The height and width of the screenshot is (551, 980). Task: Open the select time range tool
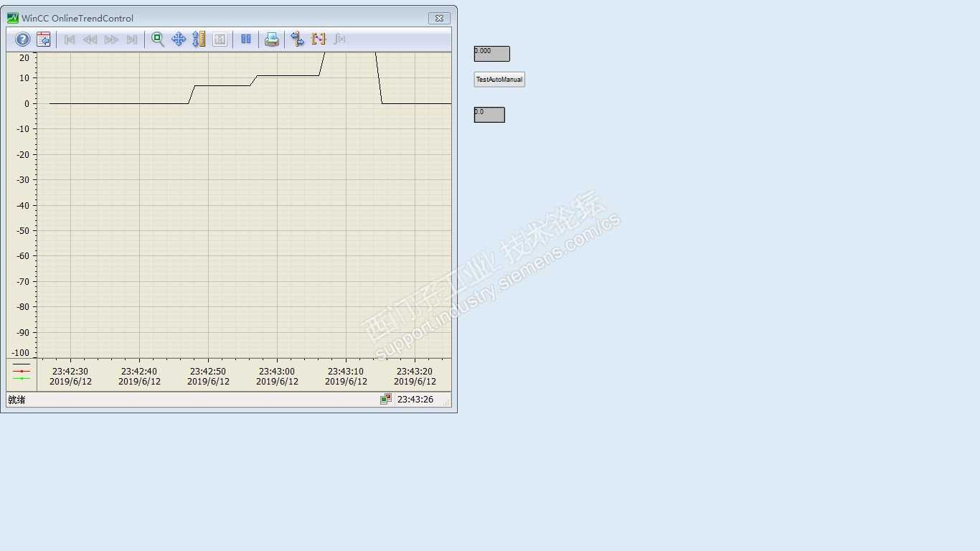[319, 39]
